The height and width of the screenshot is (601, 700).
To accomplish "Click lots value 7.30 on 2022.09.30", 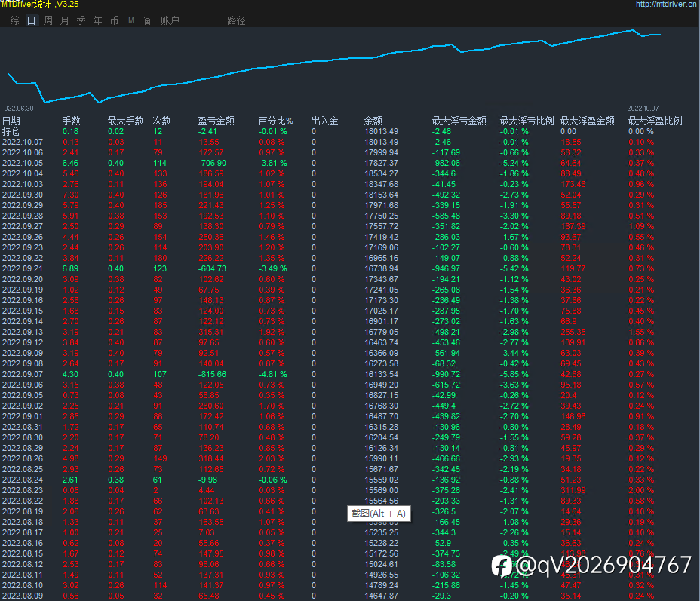I will tap(71, 195).
